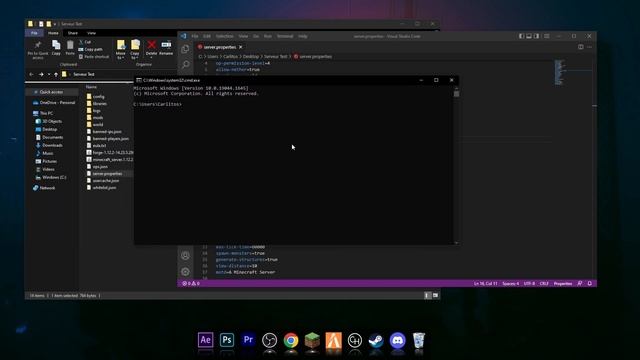Toggle VS Code primary sidebar layout button

click(521, 36)
